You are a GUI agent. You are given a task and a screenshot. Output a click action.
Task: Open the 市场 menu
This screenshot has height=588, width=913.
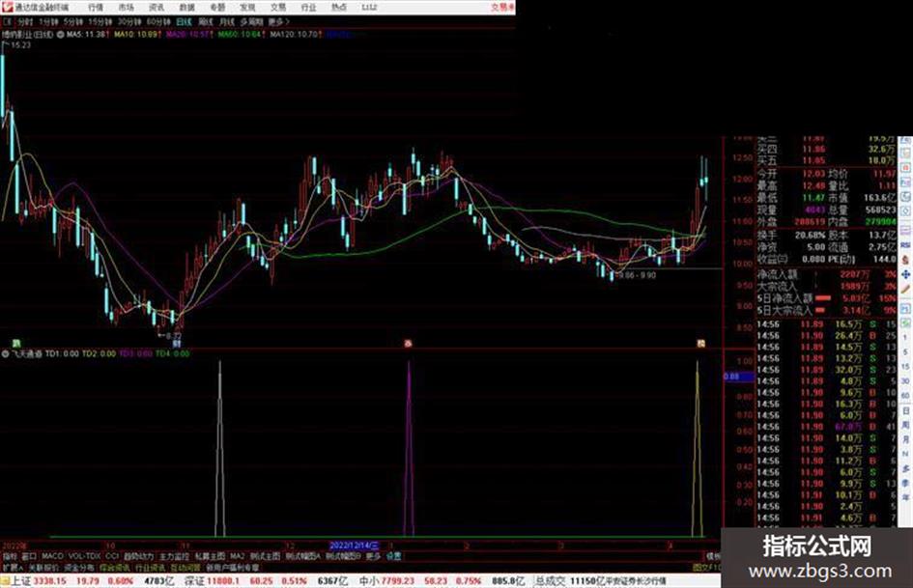coord(126,7)
